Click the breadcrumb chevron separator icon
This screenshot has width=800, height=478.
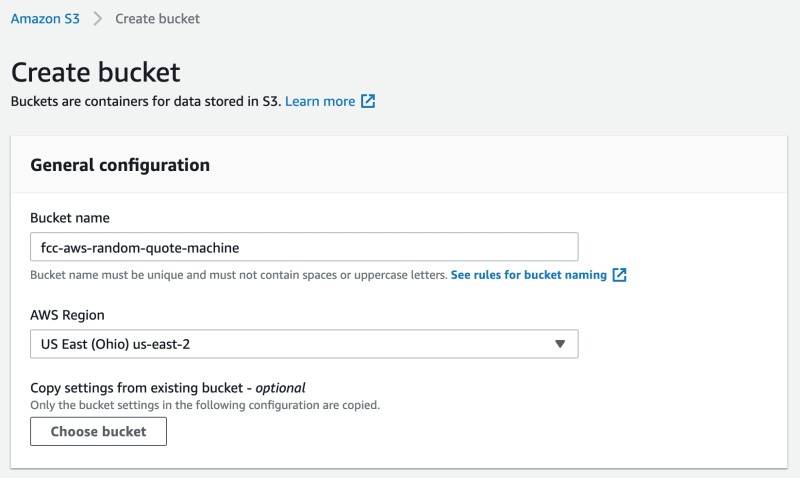(x=97, y=19)
